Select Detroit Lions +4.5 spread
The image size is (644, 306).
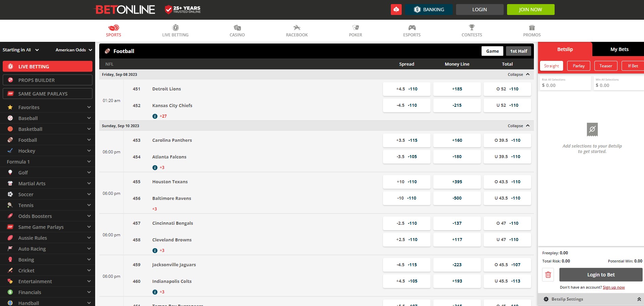[407, 89]
